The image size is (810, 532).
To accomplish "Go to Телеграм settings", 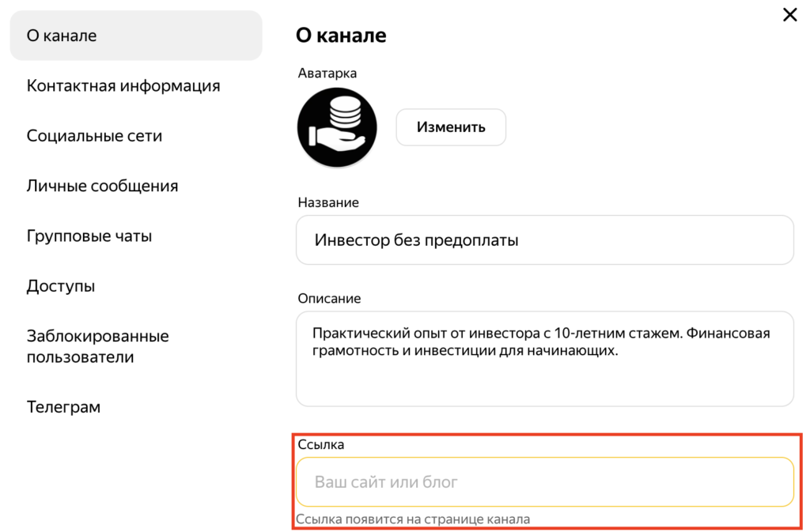I will 63,407.
